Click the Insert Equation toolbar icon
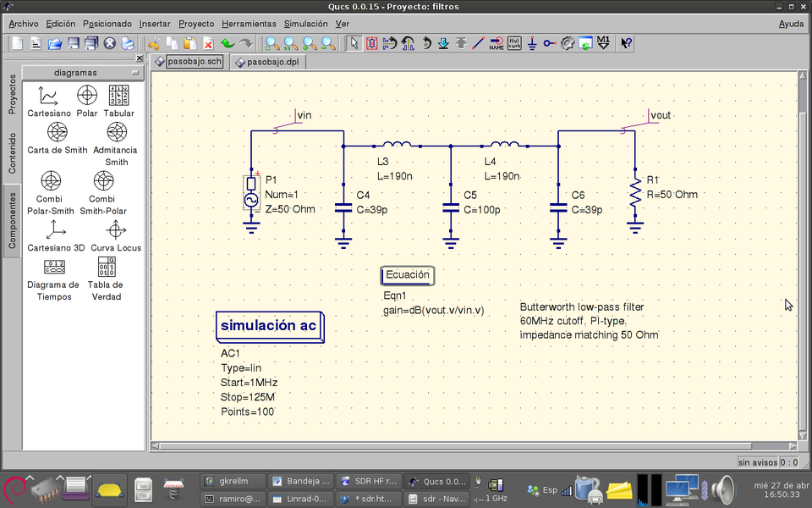The width and height of the screenshot is (812, 508). 514,42
